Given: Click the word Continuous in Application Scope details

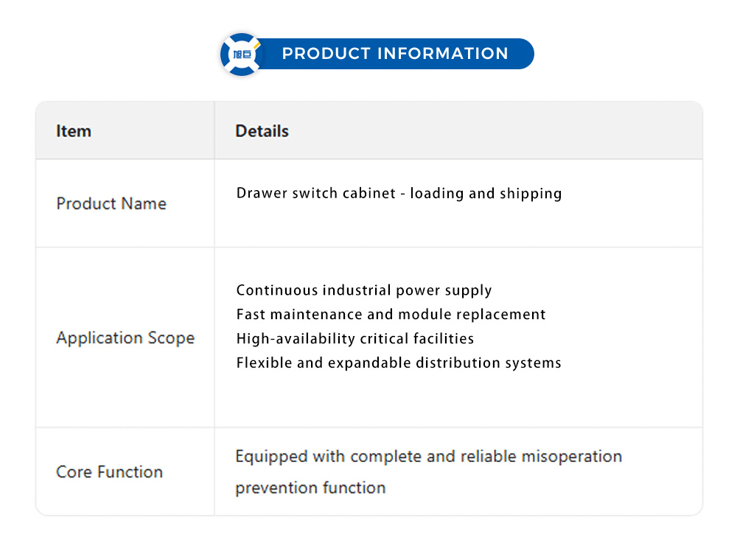Looking at the screenshot, I should click(277, 290).
